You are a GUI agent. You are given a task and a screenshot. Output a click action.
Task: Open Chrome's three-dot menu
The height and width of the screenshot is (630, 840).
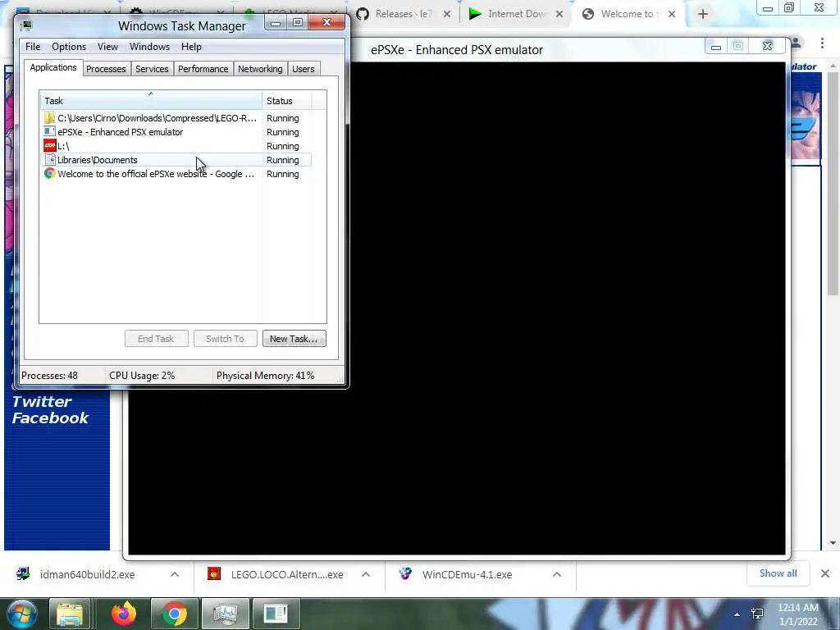point(822,43)
